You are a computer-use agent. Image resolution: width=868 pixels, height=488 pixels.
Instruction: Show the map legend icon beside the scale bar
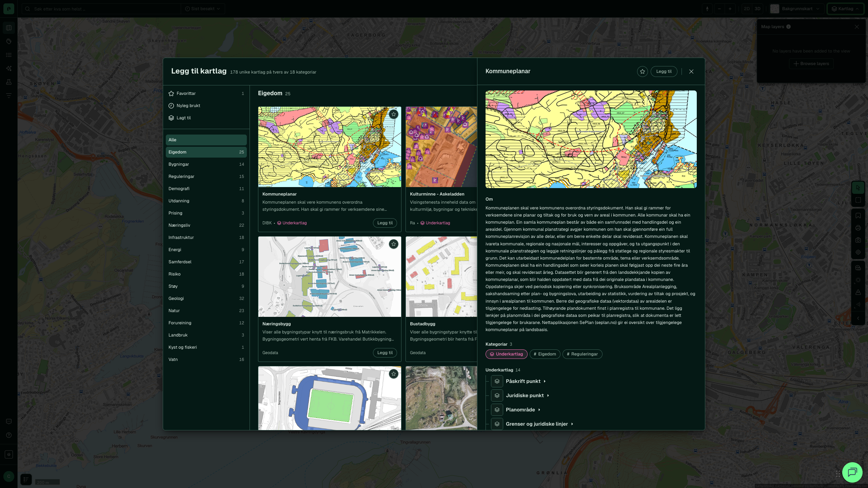[x=26, y=480]
